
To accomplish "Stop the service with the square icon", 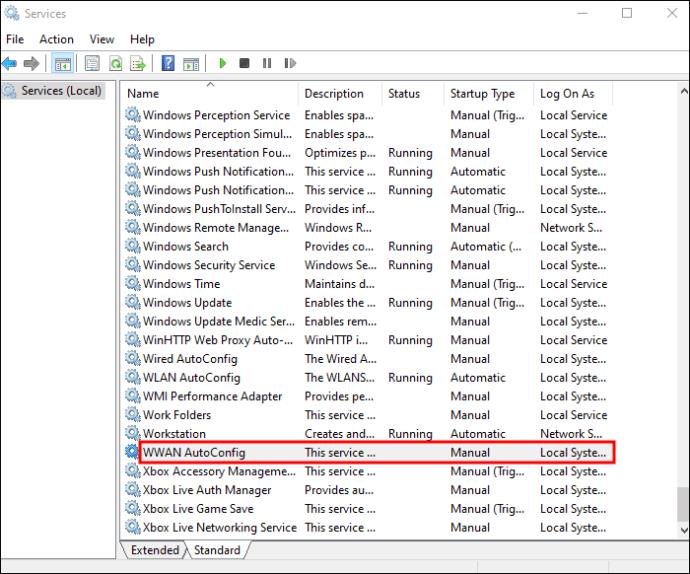I will [x=244, y=63].
